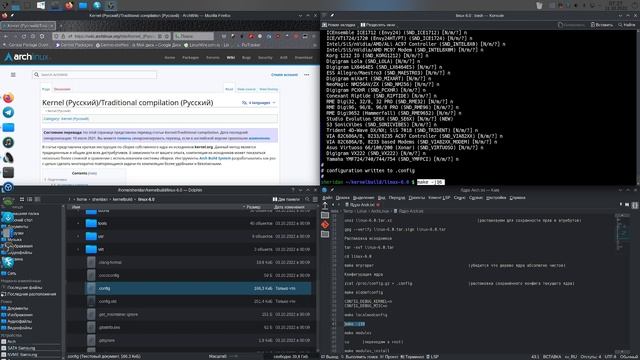The width and height of the screenshot is (640, 360).
Task: Focus the Search ArchWiki field
Action: point(95,75)
